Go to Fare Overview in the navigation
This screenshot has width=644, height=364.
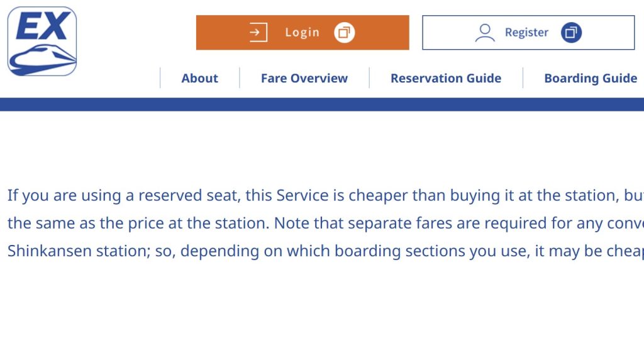[304, 79]
